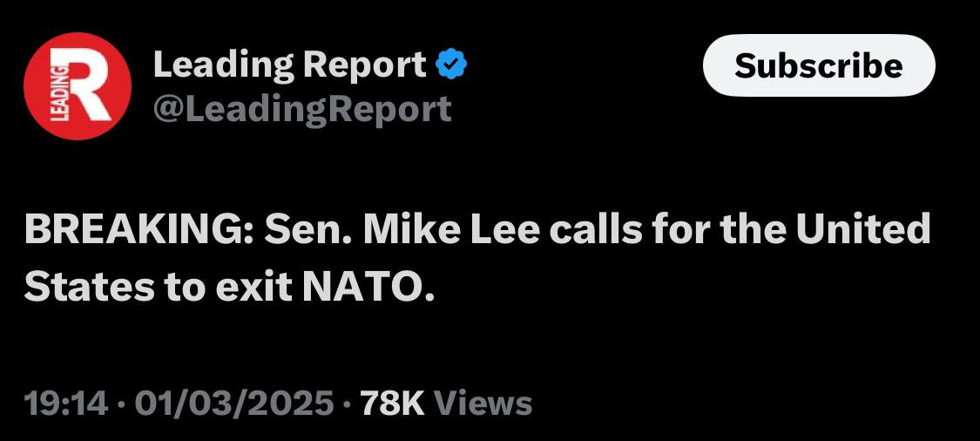Click the word States in the post
This screenshot has width=980, height=441.
[x=84, y=285]
